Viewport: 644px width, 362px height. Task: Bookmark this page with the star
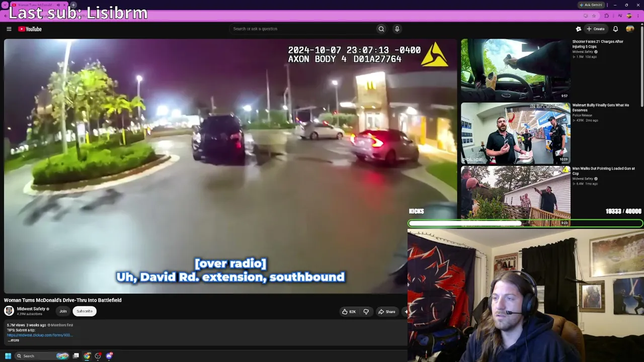coord(594,16)
